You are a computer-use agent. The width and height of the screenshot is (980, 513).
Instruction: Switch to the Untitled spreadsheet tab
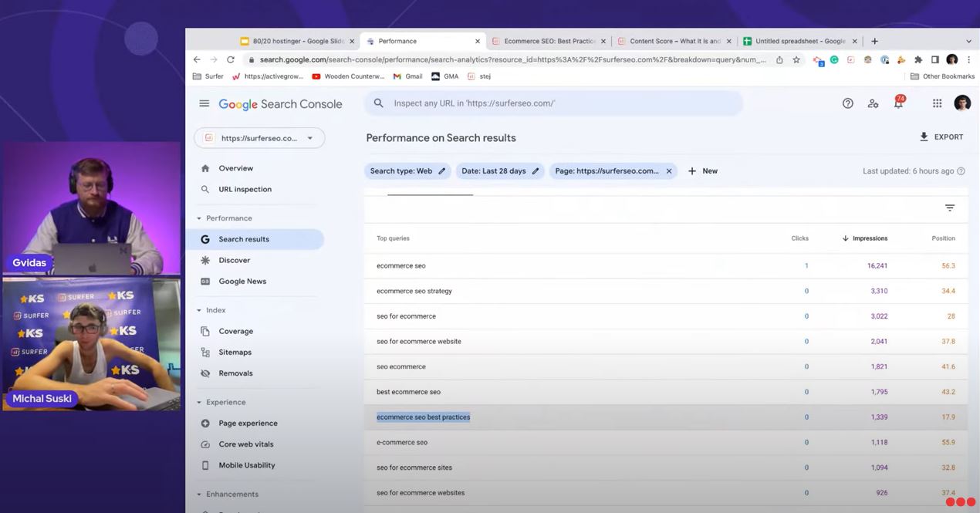coord(800,41)
